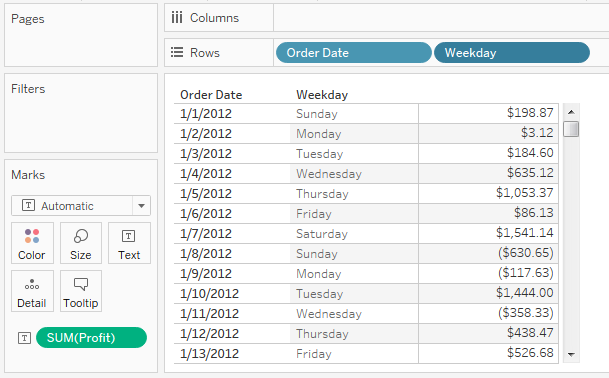Click the Rows shelf icon
This screenshot has height=378, width=609.
(177, 52)
